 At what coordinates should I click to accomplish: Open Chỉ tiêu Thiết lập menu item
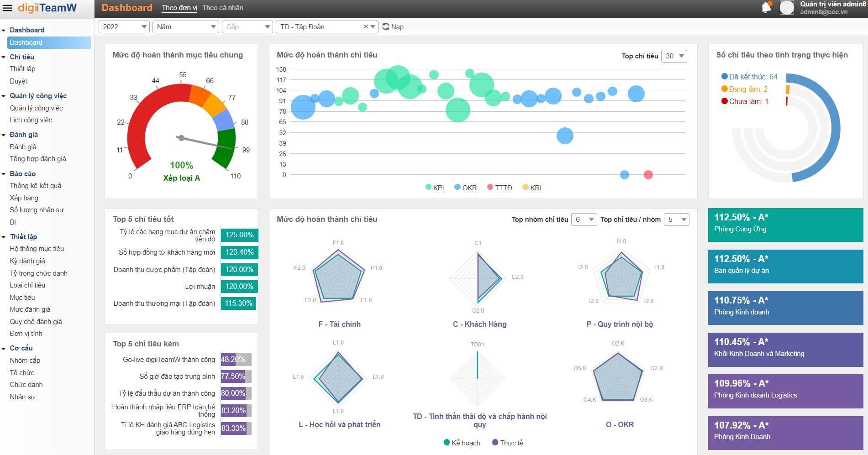22,69
